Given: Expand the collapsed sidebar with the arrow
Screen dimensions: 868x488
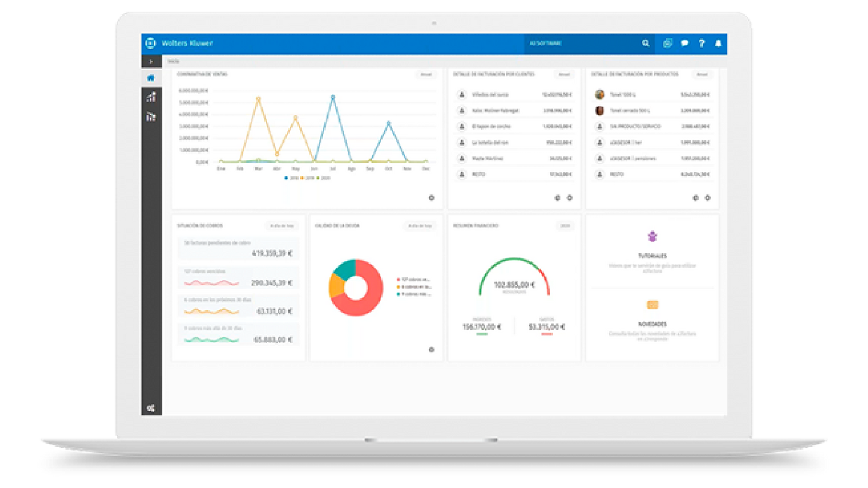Looking at the screenshot, I should [151, 61].
